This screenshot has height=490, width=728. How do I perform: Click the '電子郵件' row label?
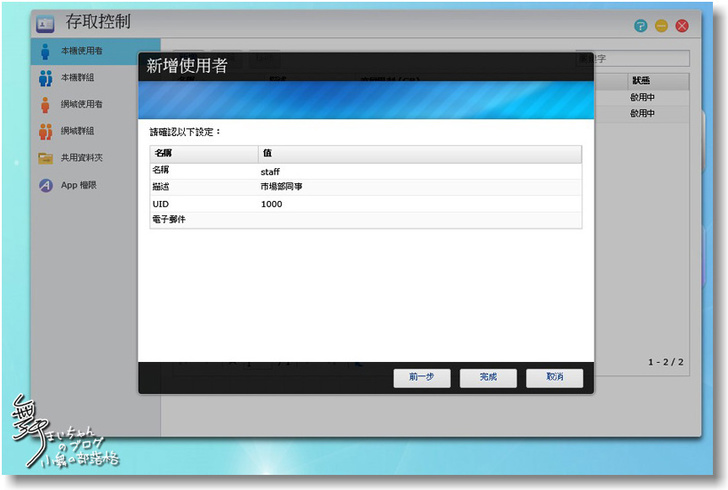[169, 219]
